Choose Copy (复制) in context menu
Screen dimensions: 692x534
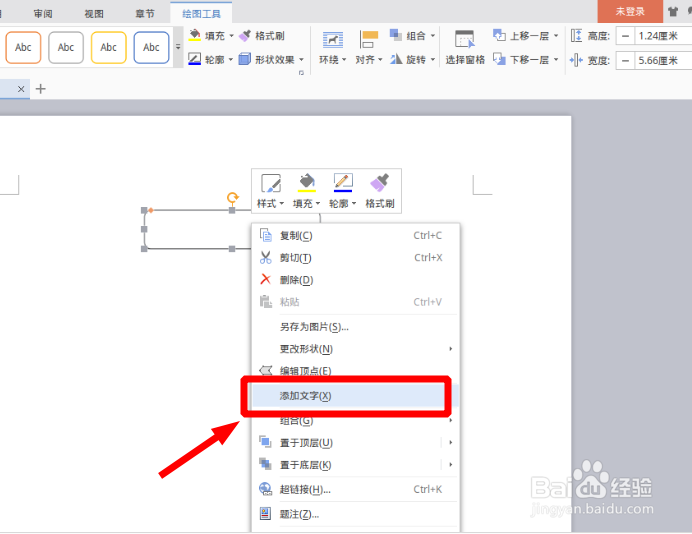356,236
